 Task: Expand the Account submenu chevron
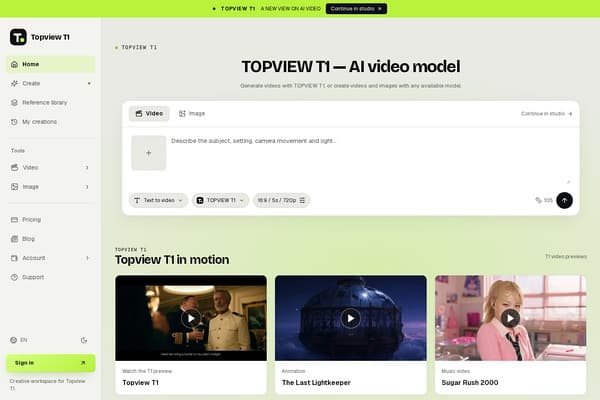pyautogui.click(x=88, y=258)
